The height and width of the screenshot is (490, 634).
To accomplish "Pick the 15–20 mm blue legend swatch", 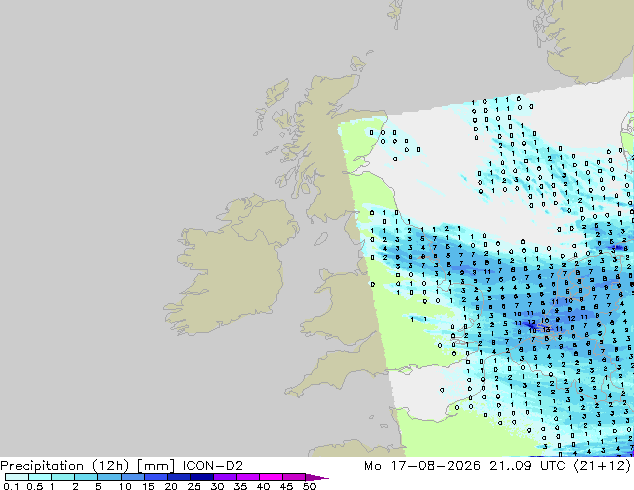I will [x=155, y=477].
